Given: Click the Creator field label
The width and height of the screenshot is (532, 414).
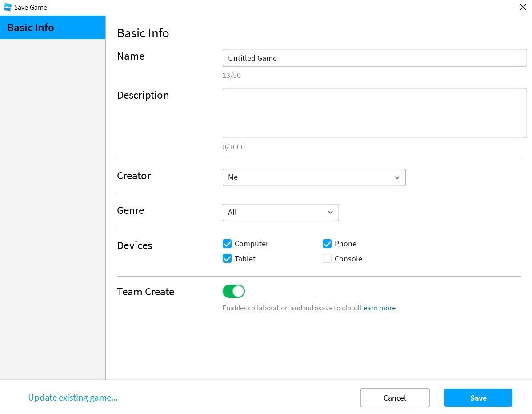Looking at the screenshot, I should (134, 176).
